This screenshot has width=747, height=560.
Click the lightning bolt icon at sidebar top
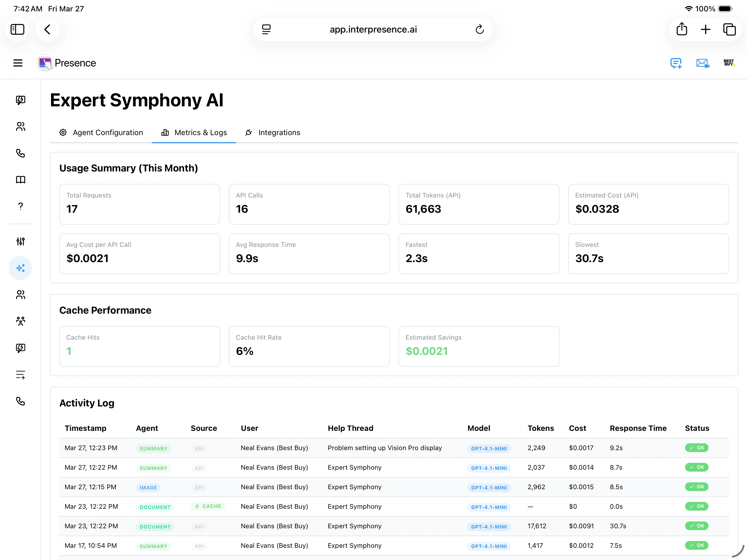coord(20,100)
